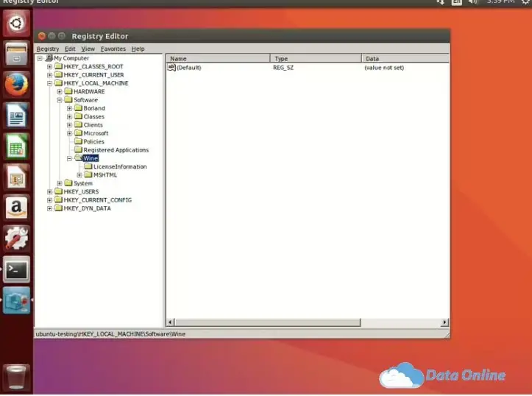
Task: Collapse the HKEY_LOCAL_MACHINE node
Action: (x=49, y=83)
